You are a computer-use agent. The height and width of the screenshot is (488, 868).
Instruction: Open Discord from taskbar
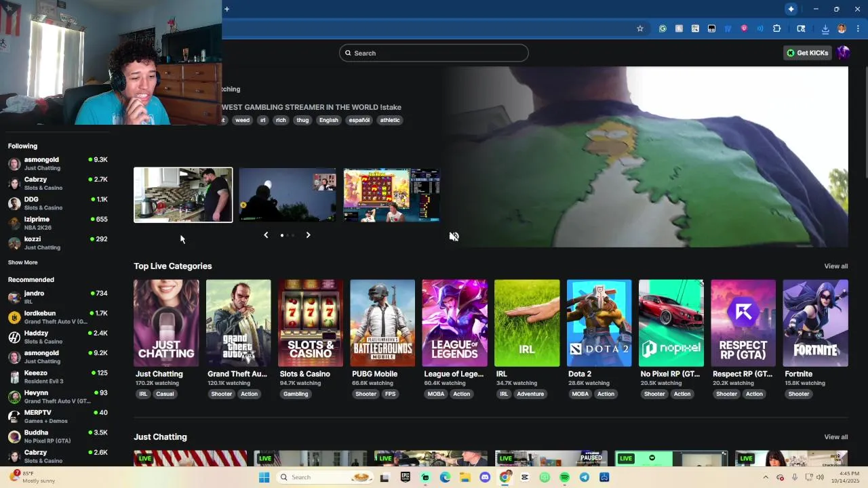pyautogui.click(x=485, y=477)
